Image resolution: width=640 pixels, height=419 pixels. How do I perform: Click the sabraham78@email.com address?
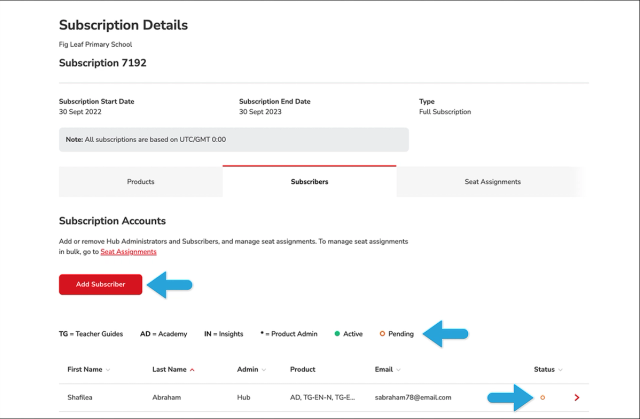413,397
